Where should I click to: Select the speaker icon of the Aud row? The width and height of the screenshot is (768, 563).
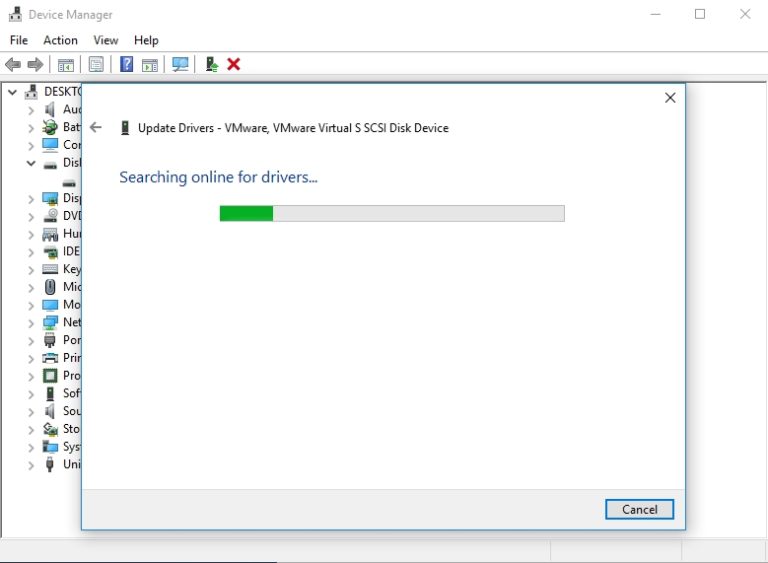coord(49,109)
